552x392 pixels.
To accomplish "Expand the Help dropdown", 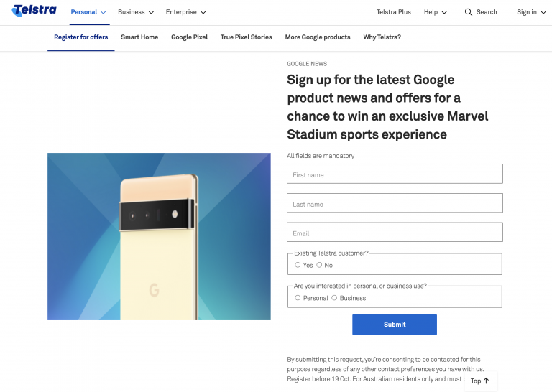I will point(436,12).
